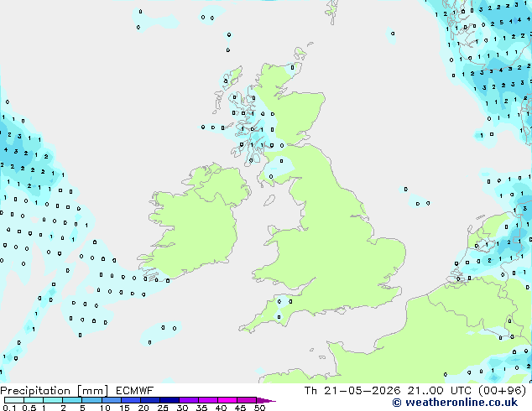Click the '25' legend scale label
Viewport: 532px width, 411px height.
coord(163,408)
